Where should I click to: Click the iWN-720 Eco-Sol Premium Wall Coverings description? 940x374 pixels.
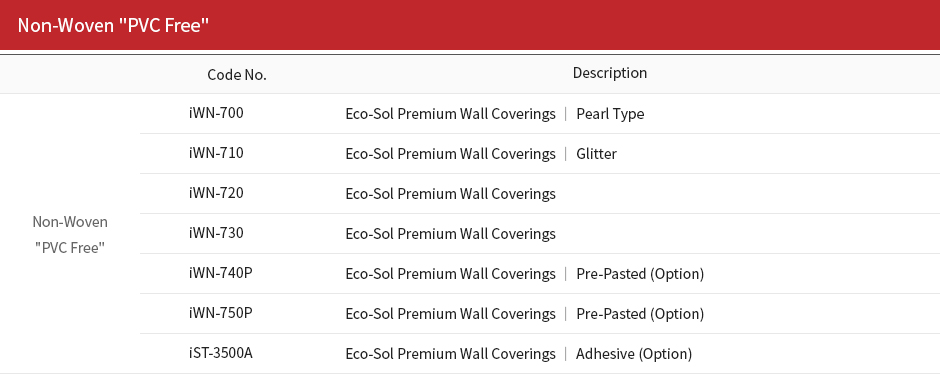(451, 194)
